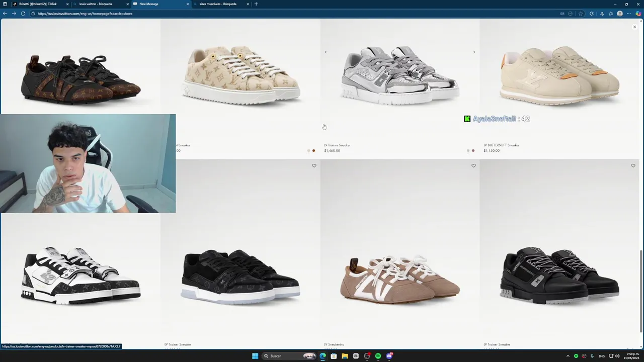The width and height of the screenshot is (644, 362).
Task: Open Microsoft Edge from the taskbar
Action: 323,356
